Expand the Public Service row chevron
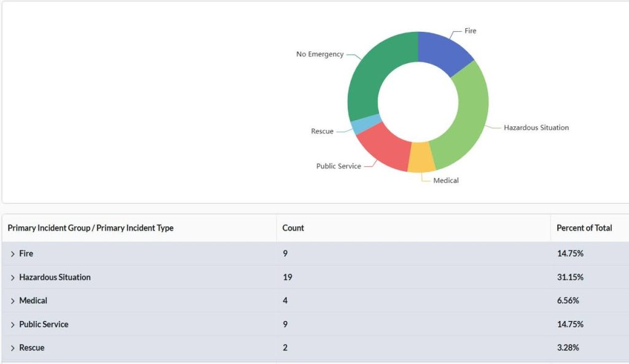 click(x=12, y=324)
